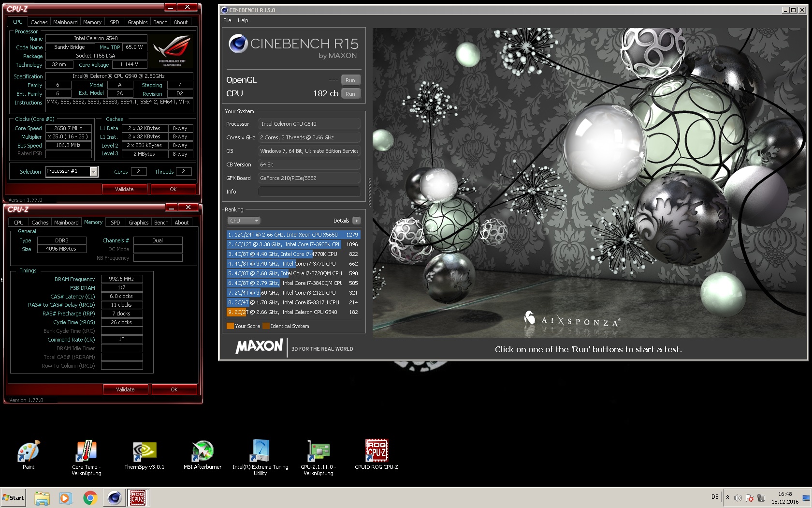Open Processor #1 selection dropdown
Screen dimensions: 812x508
coord(72,171)
